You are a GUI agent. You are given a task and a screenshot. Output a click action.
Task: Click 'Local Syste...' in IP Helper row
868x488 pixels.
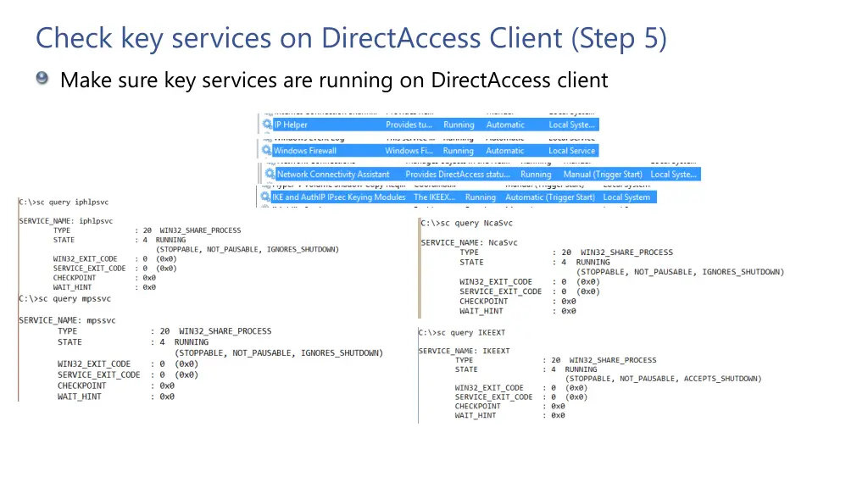pos(572,125)
